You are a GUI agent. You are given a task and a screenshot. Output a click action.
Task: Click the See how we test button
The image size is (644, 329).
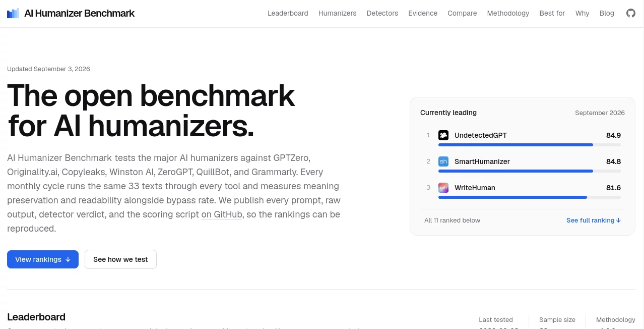point(120,259)
